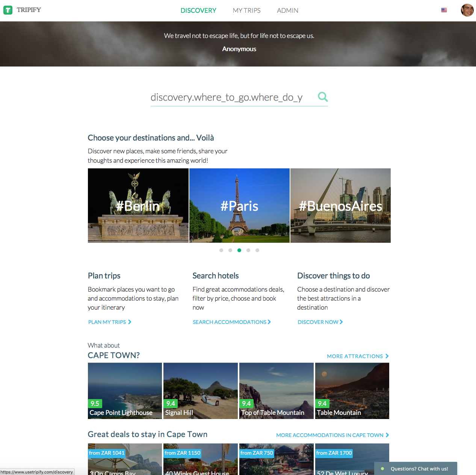Open the Questions? Chat with us! button
Viewport: 476px width, 475px height.
[420, 469]
